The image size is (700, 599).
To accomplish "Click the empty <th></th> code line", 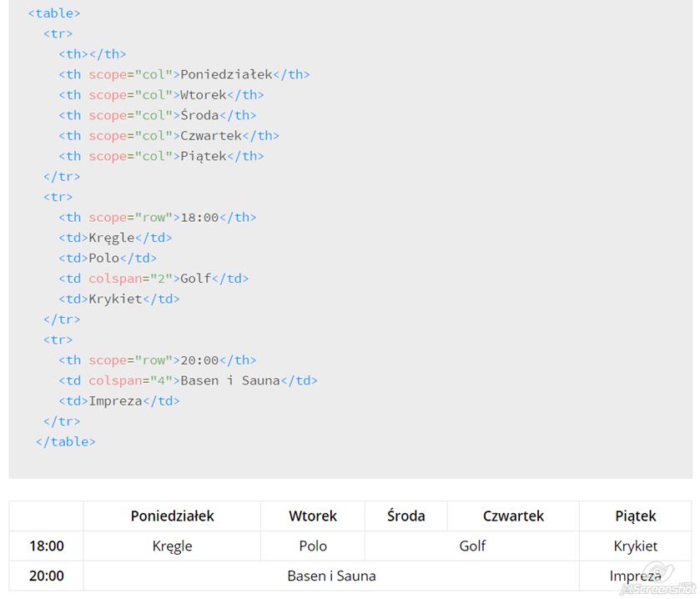I will point(93,54).
